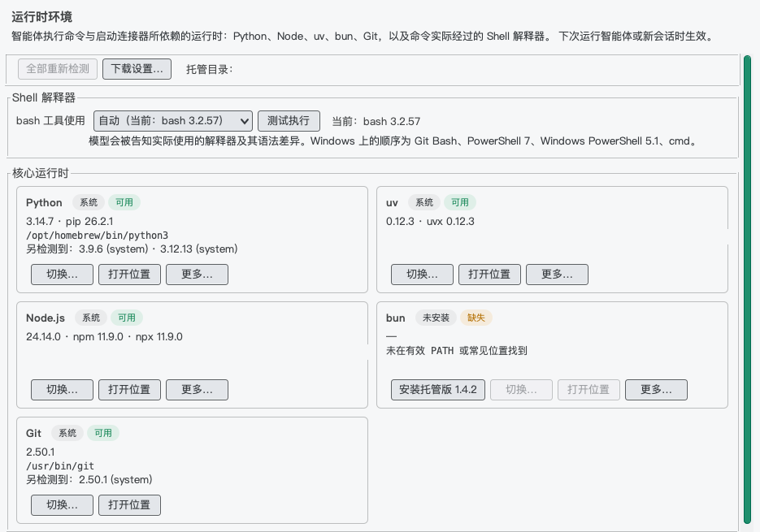
Task: Click the Git 可用 status badge
Action: [x=102, y=433]
